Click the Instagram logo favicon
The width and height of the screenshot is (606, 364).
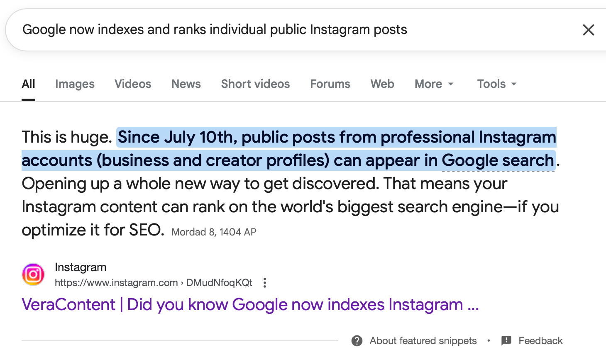click(33, 274)
